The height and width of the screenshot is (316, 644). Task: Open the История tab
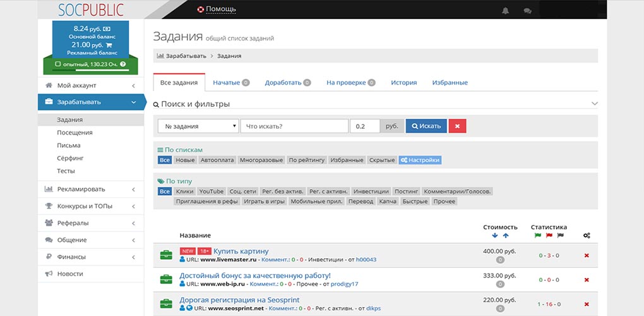(x=403, y=83)
